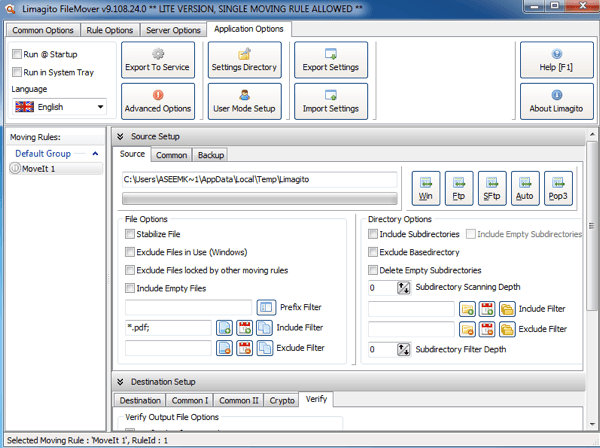Select Pop3 source type
The height and width of the screenshot is (448, 600).
click(558, 188)
